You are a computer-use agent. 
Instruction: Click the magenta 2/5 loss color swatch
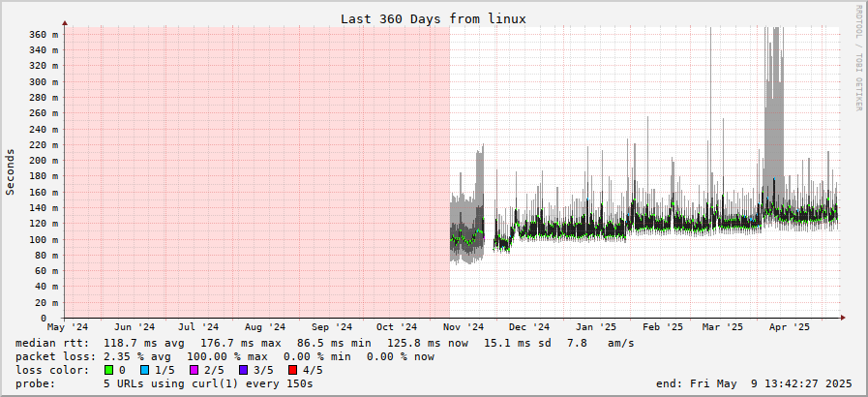pyautogui.click(x=195, y=370)
